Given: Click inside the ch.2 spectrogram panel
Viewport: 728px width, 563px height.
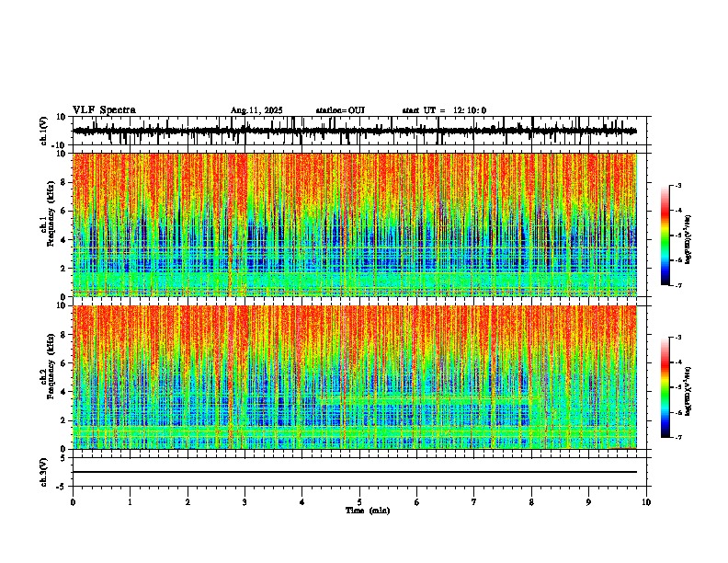Looking at the screenshot, I should (355, 377).
